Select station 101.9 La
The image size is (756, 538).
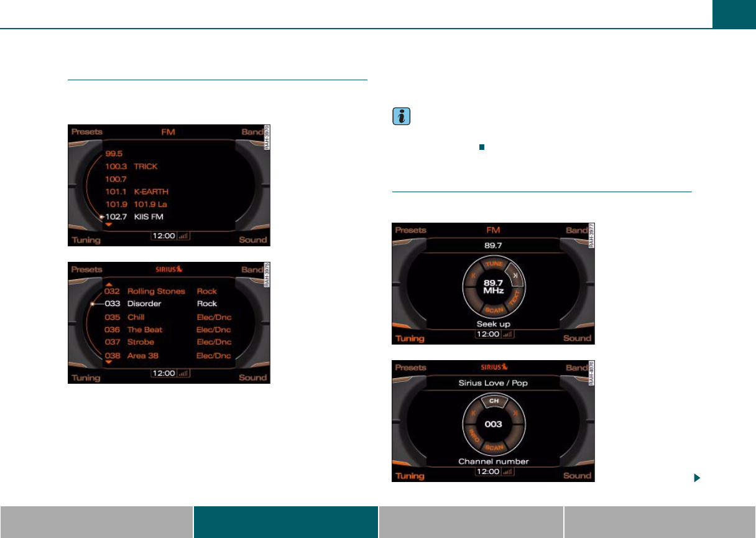(x=136, y=204)
